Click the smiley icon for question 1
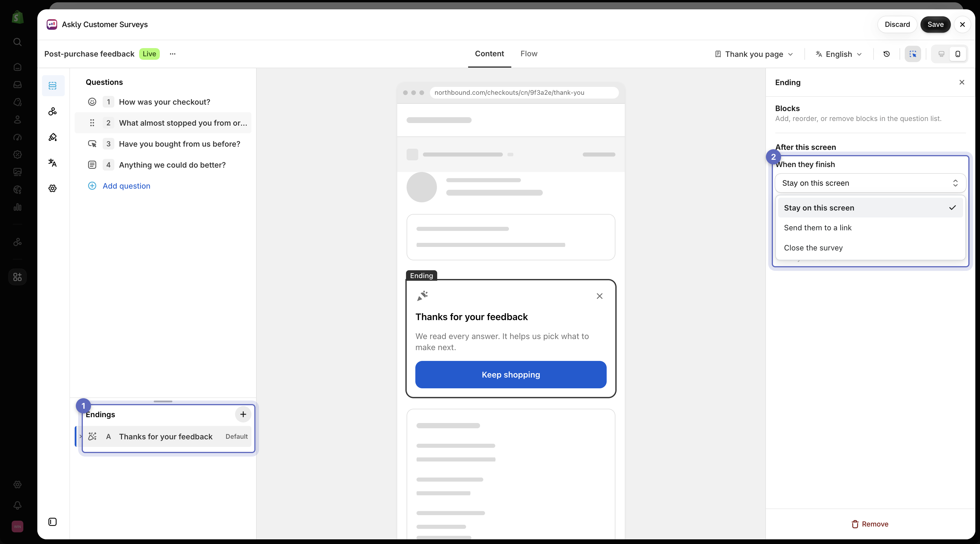 click(x=92, y=102)
